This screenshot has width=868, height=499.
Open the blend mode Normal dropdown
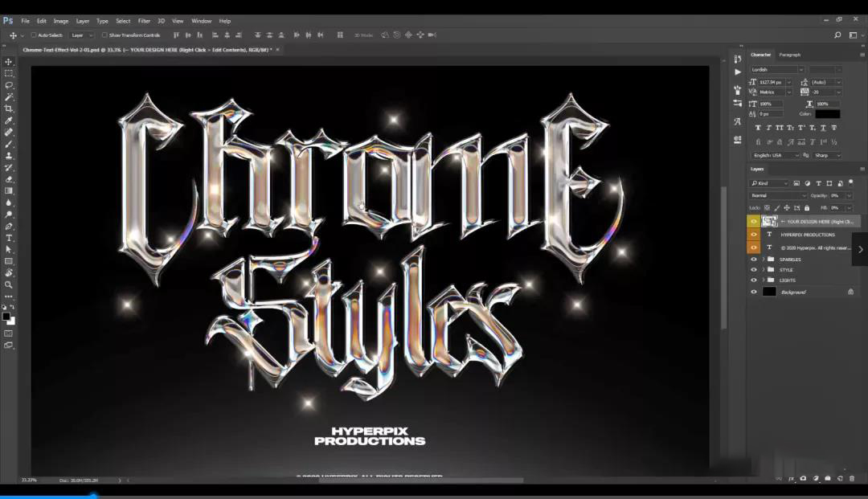click(x=778, y=195)
